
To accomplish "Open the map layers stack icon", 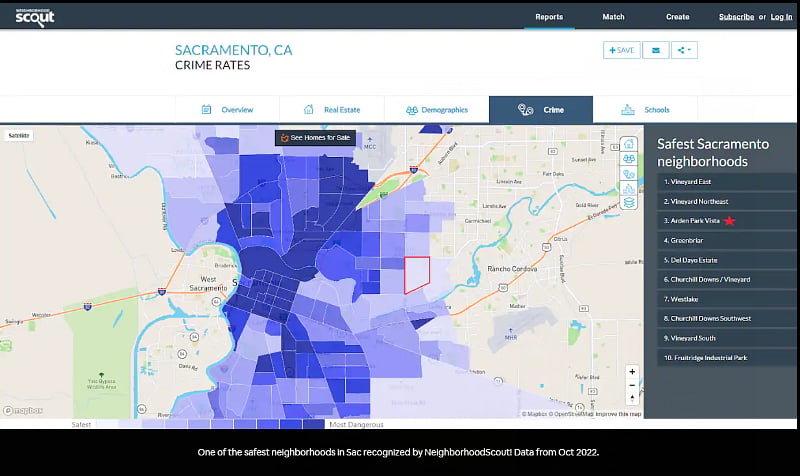I will click(629, 203).
